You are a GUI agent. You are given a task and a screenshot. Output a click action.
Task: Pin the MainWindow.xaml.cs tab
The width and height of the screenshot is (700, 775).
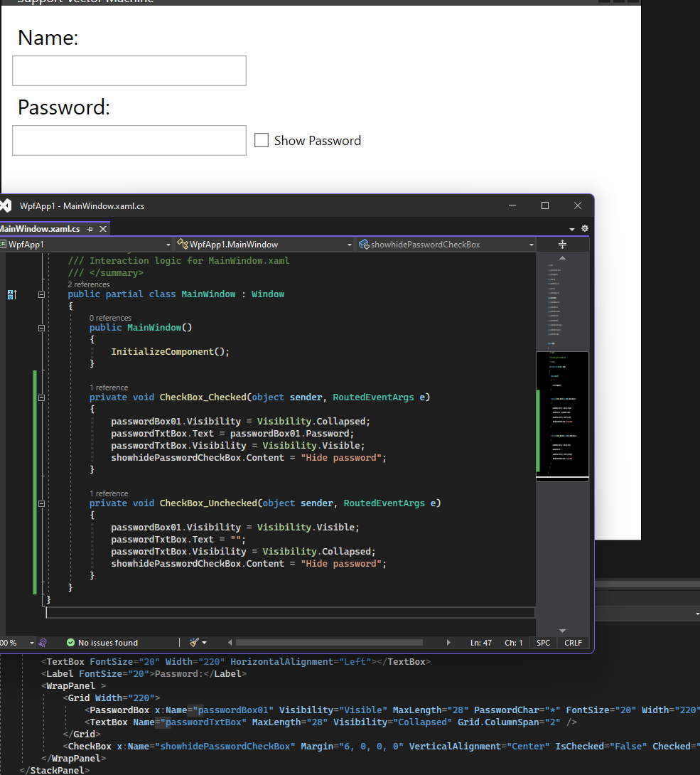90,229
